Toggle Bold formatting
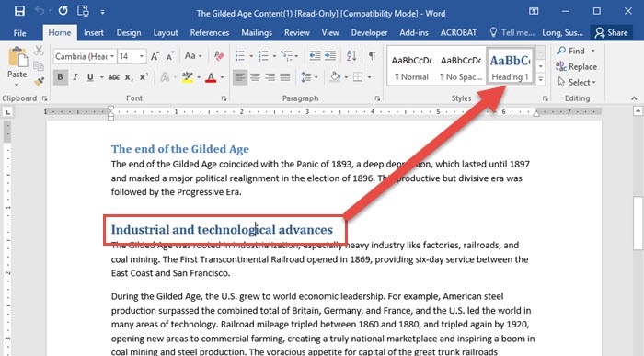The width and height of the screenshot is (644, 356). (x=61, y=77)
